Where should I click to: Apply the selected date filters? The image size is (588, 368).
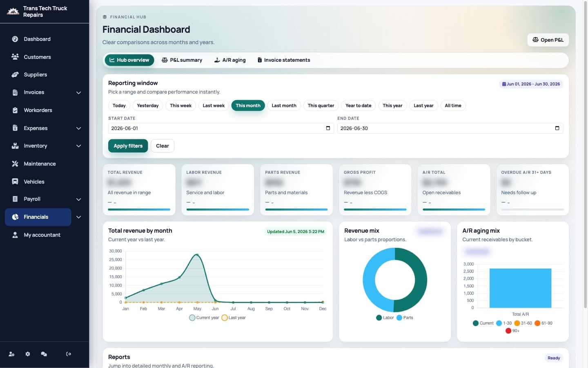tap(128, 146)
